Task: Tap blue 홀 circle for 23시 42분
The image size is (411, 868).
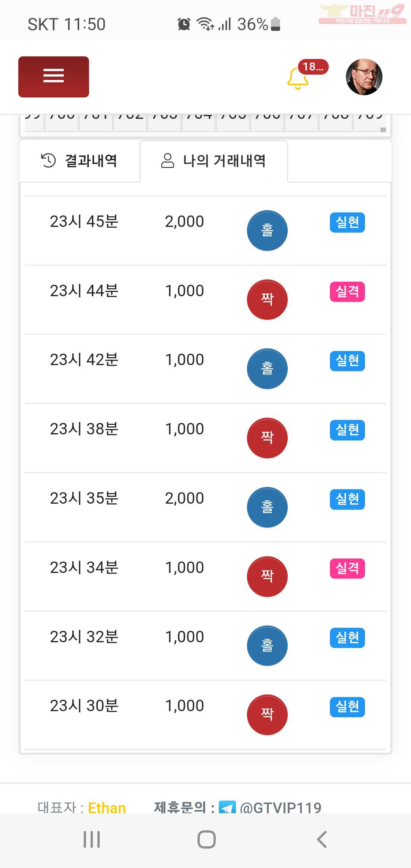Action: point(267,369)
